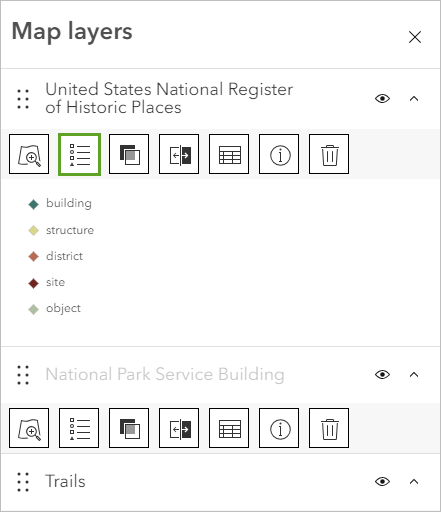Click the site legend swatch
Screen dimensions: 441x512
pyautogui.click(x=34, y=283)
